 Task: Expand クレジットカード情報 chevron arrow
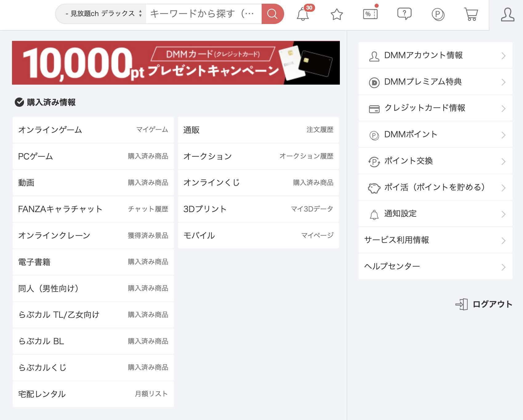(503, 108)
